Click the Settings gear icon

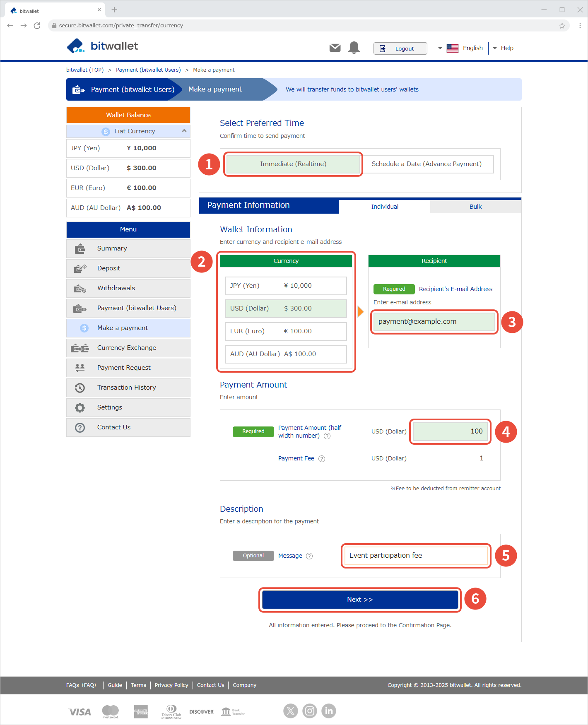(x=80, y=407)
